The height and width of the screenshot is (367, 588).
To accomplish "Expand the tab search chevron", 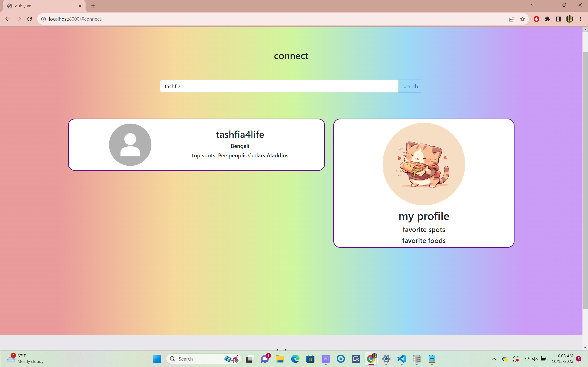I will [x=533, y=5].
